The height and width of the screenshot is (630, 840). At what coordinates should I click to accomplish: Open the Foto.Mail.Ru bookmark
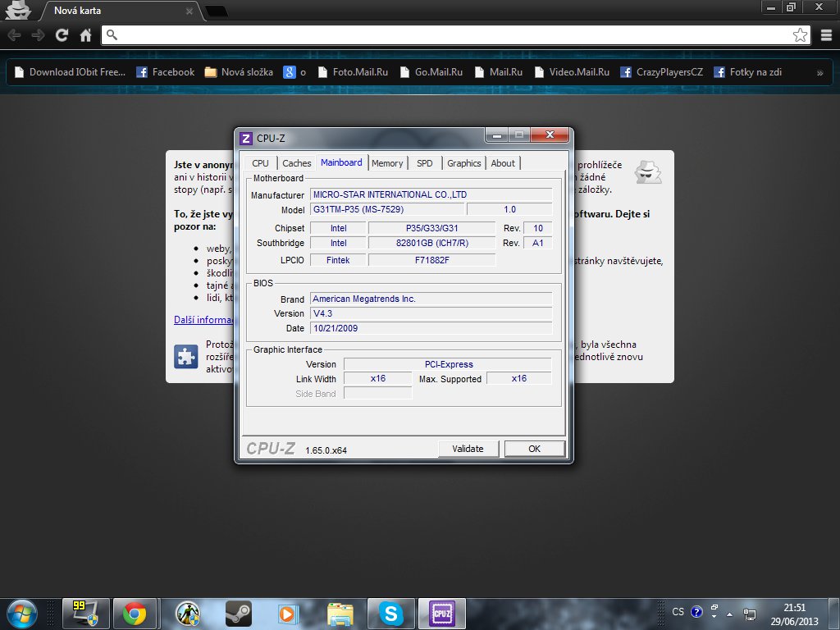pyautogui.click(x=353, y=72)
